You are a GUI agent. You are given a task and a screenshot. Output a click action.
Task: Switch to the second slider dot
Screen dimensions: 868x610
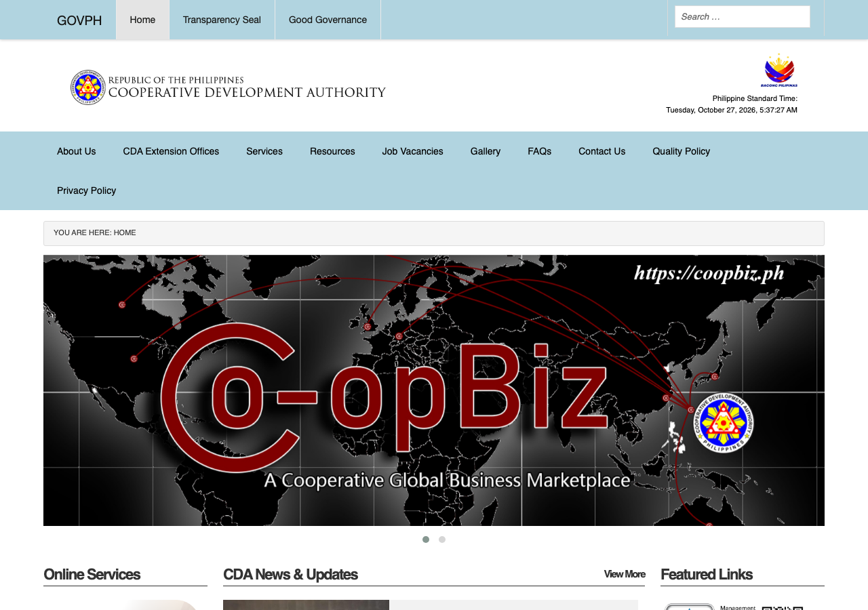coord(442,540)
